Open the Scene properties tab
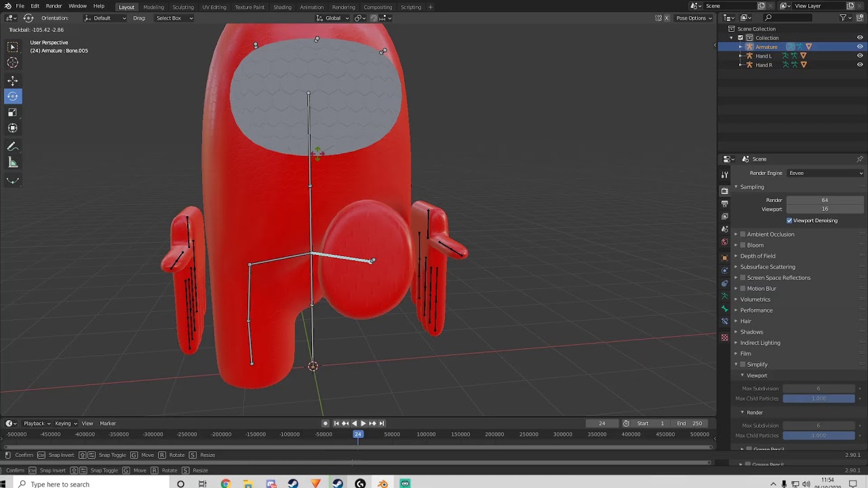The width and height of the screenshot is (868, 488). [x=724, y=229]
